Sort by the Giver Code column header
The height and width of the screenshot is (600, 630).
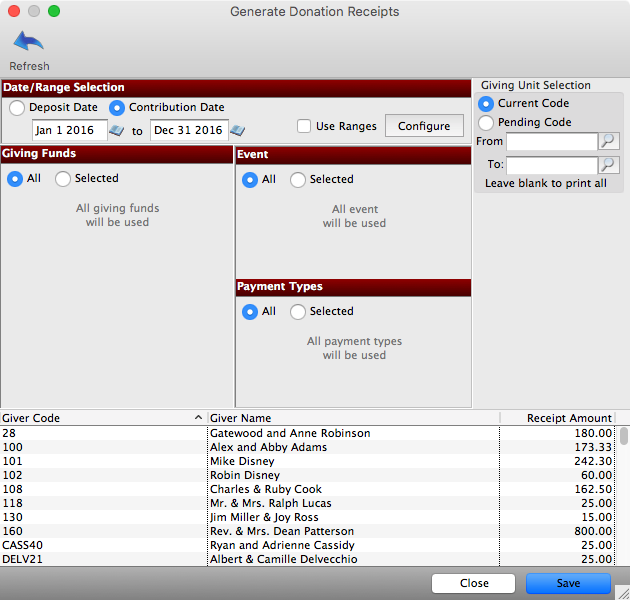(x=100, y=418)
